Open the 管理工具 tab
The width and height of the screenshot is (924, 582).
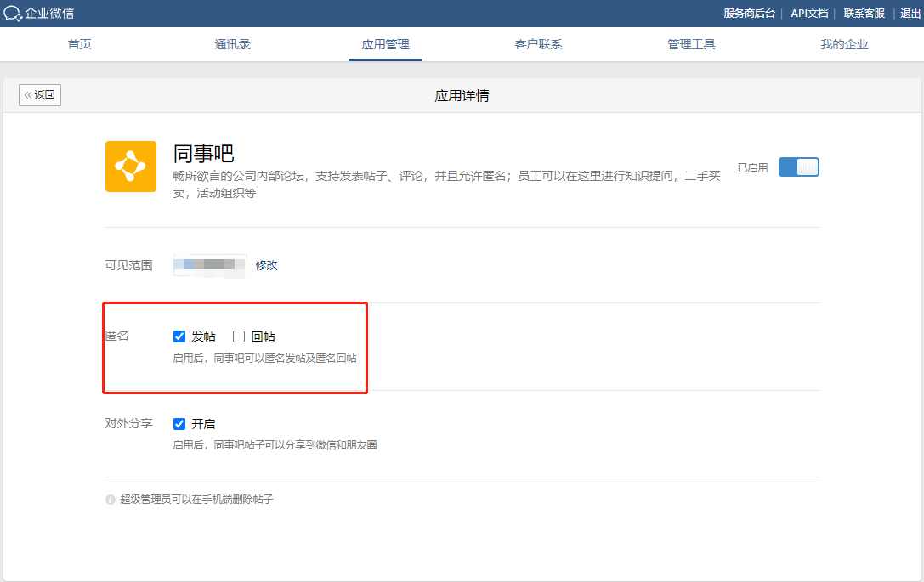[691, 44]
